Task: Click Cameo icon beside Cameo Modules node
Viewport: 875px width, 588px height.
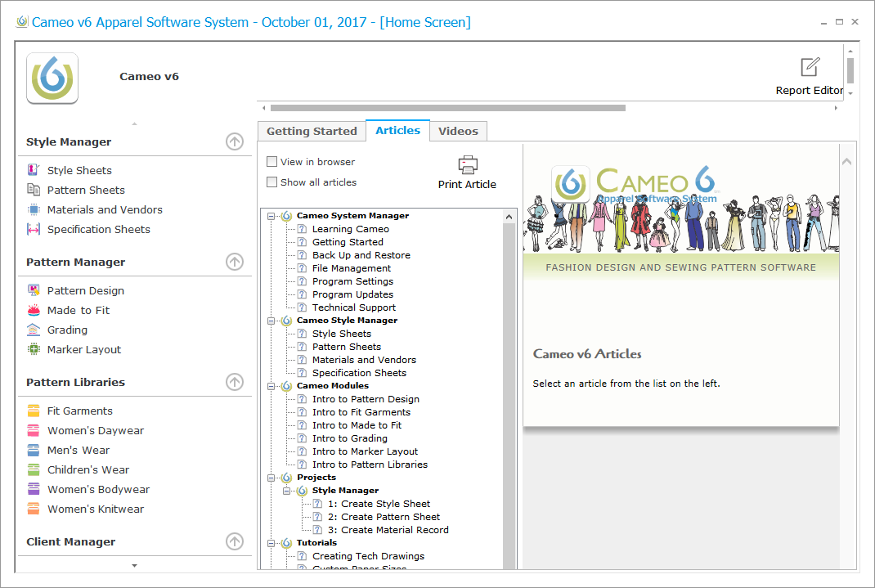Action: [287, 385]
